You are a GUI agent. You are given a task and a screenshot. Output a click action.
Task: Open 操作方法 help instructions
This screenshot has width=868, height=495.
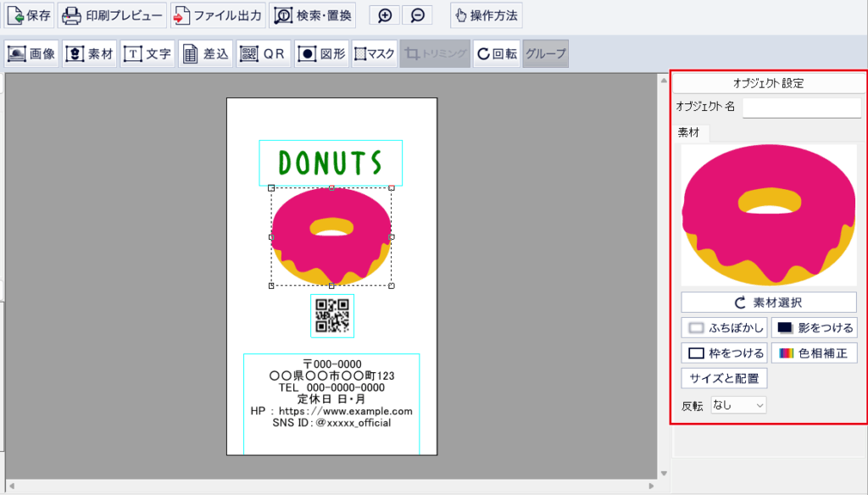[x=486, y=15]
